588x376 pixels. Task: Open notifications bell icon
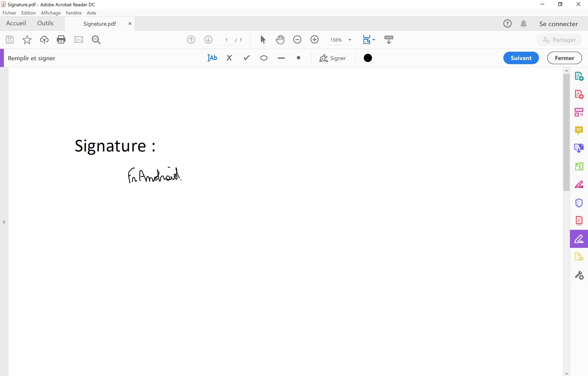point(523,24)
